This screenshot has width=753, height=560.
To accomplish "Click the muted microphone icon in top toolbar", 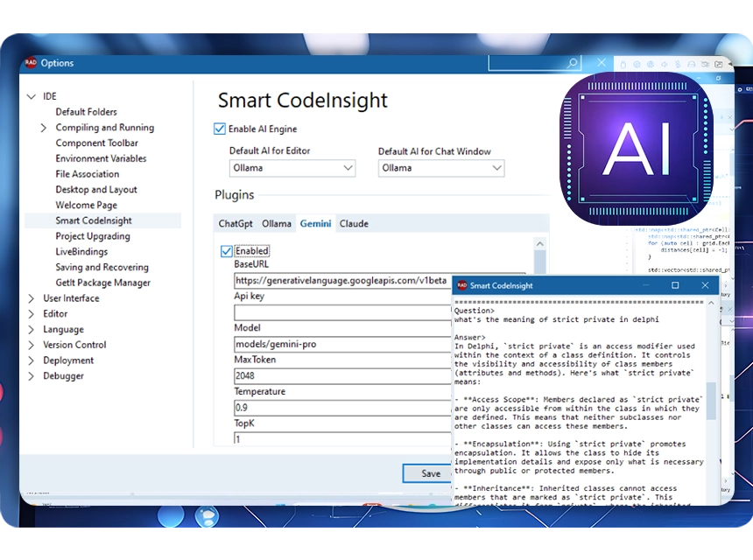I will coord(678,64).
